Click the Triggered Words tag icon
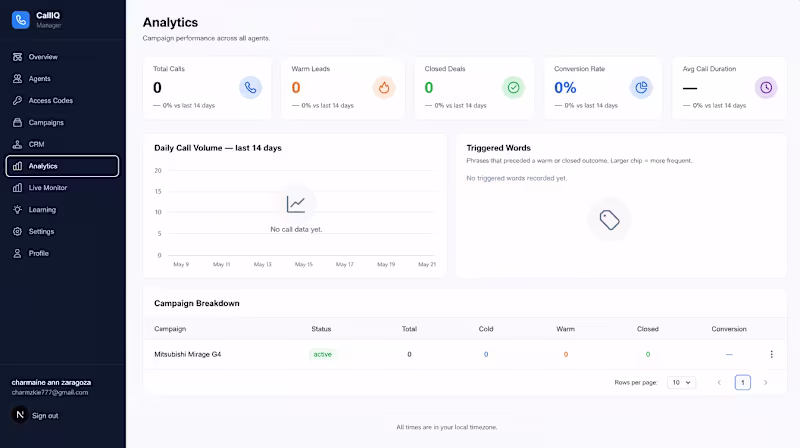Screen dimensions: 800x448 point(609,220)
